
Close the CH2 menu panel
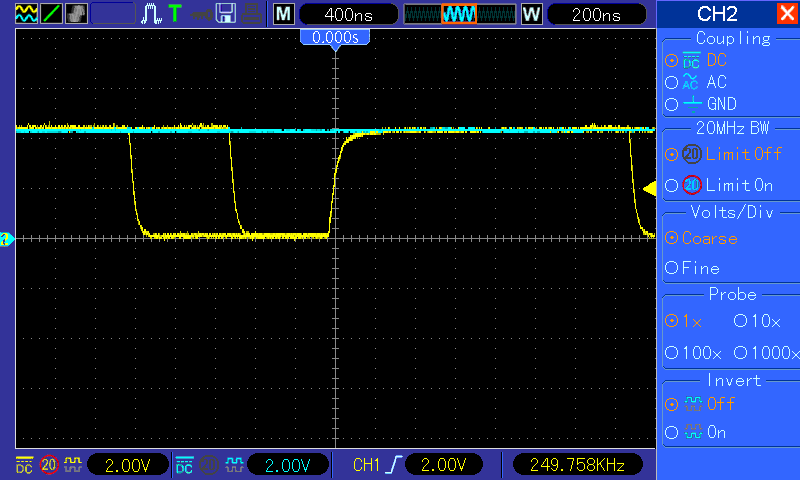coord(787,13)
